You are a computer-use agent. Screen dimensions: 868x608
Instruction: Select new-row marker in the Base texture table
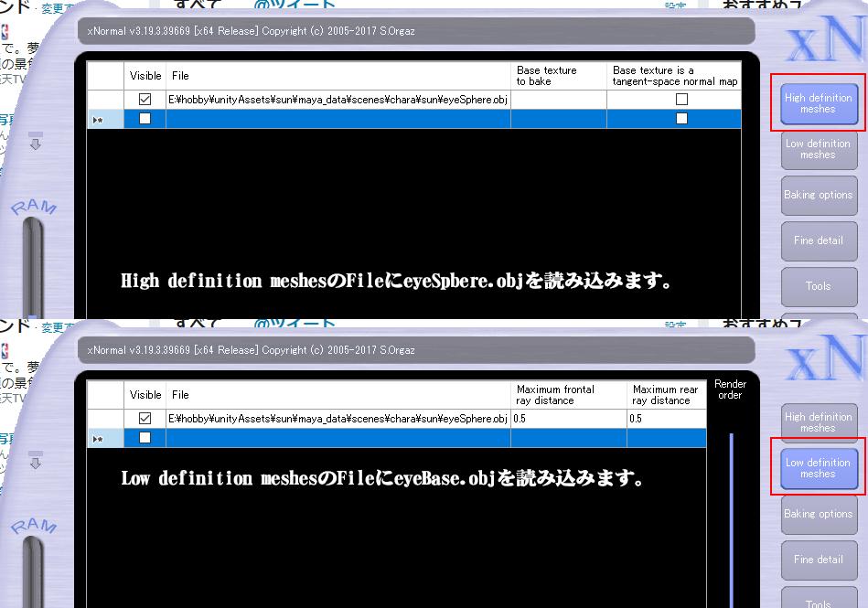pos(105,119)
